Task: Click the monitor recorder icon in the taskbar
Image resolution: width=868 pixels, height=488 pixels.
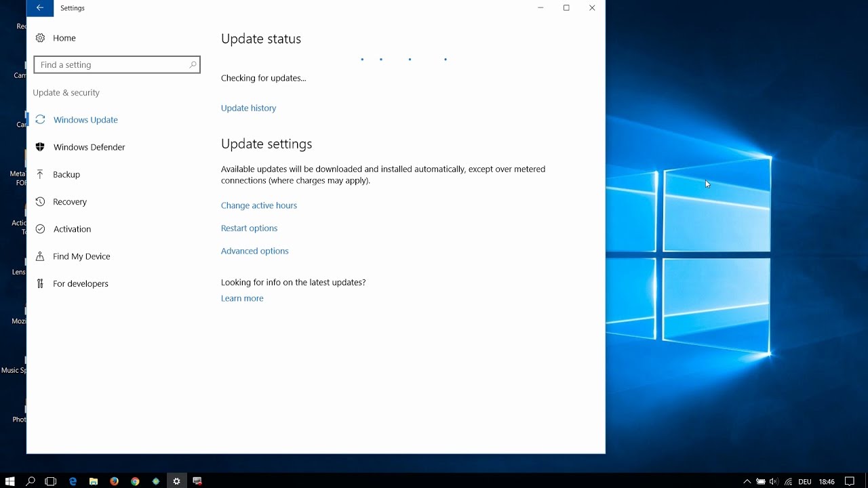Action: 197,481
